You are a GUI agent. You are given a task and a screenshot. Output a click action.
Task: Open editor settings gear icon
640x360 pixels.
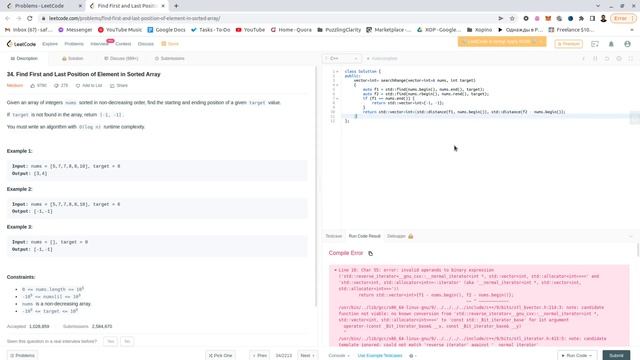tap(619, 59)
